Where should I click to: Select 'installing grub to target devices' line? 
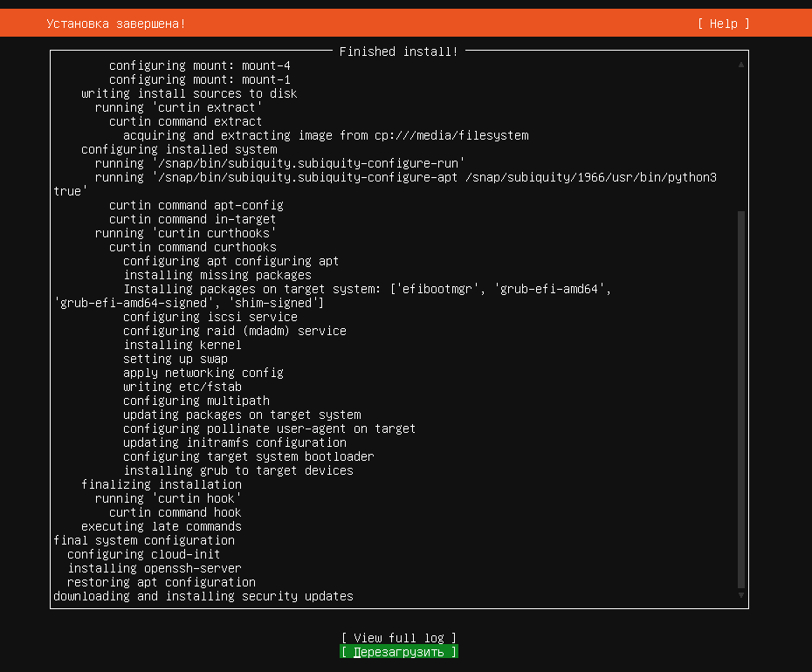[x=238, y=470]
